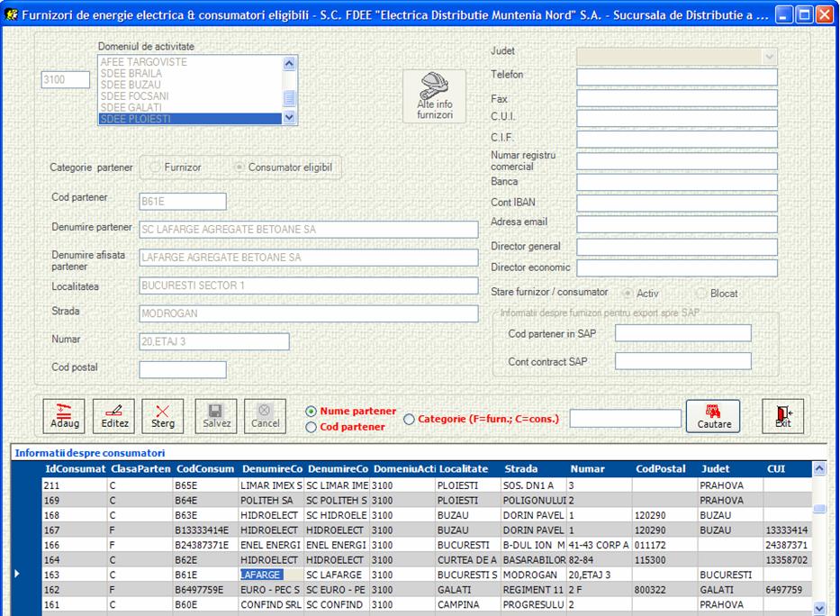Click the Salvez floppy disk button
This screenshot has height=616, width=840.
click(216, 416)
